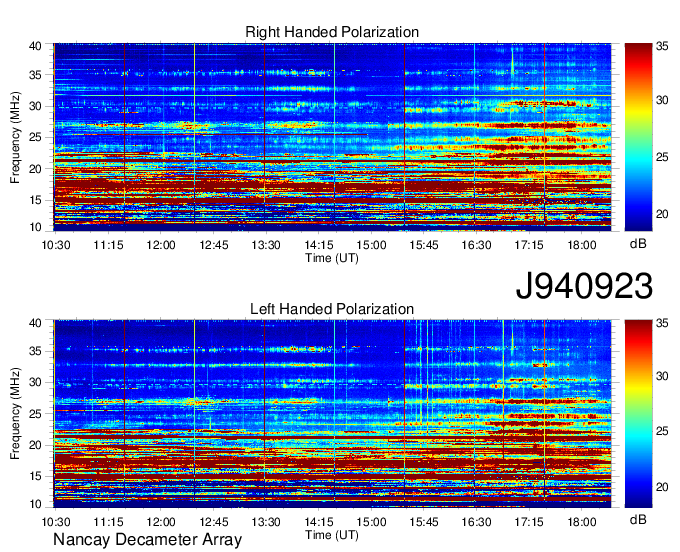680x552 pixels.
Task: Click 35 MHz frequency tick on Right Handed plot
Action: (x=35, y=75)
